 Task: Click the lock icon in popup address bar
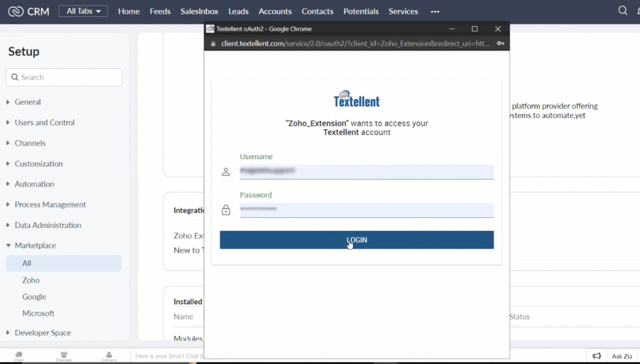(x=212, y=44)
